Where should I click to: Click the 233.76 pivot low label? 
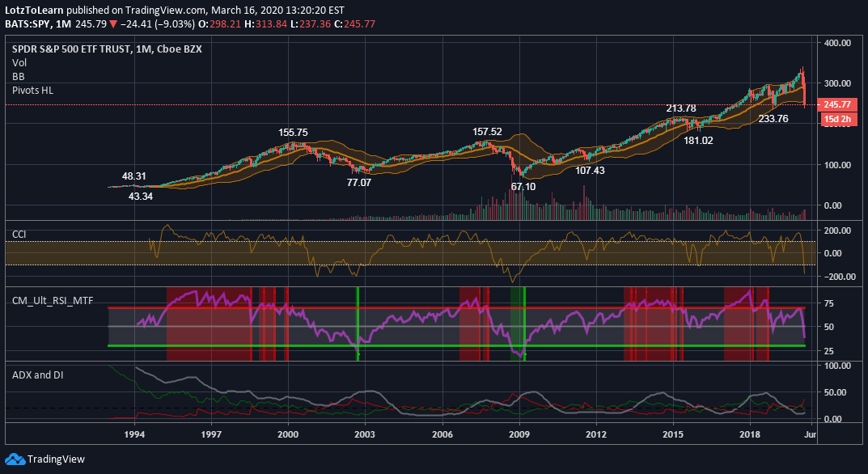773,118
